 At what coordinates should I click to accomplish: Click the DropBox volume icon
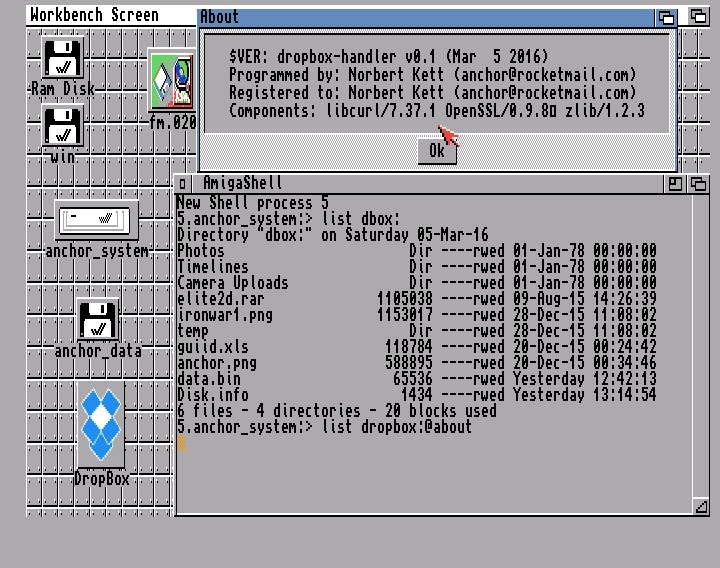[101, 424]
